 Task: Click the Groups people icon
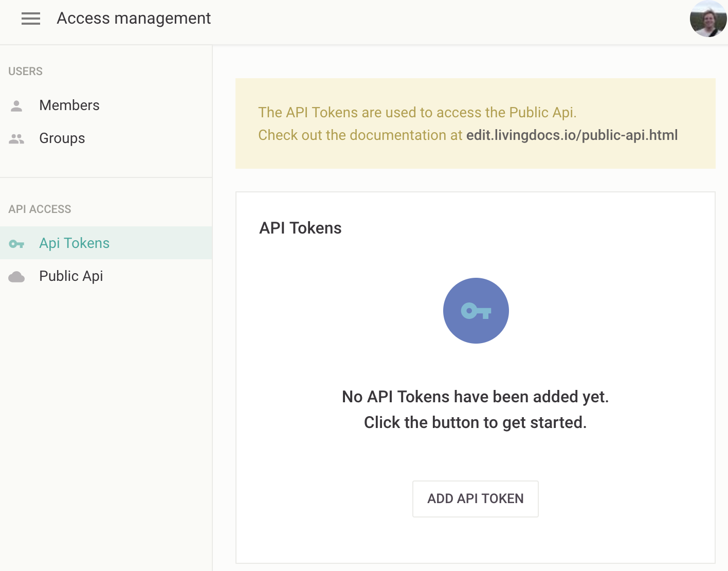16,139
